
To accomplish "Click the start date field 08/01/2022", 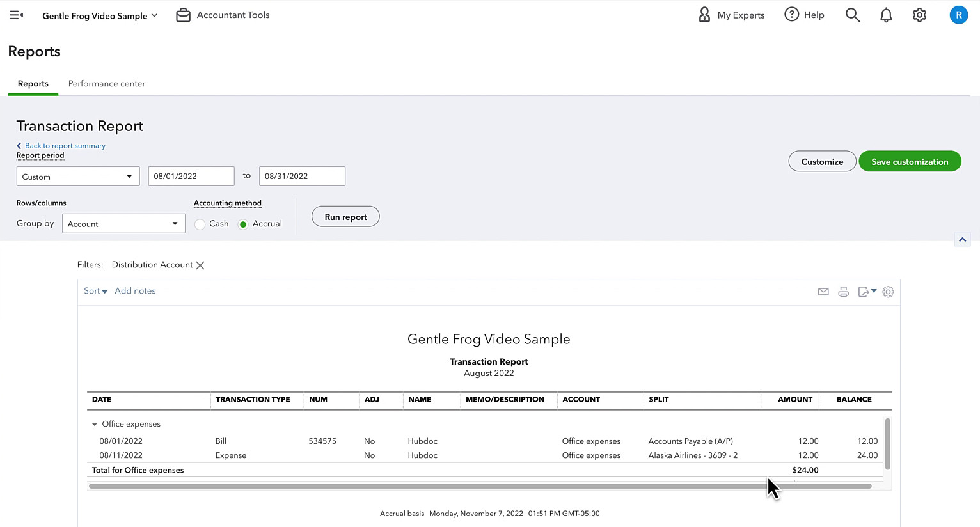I will 191,177.
